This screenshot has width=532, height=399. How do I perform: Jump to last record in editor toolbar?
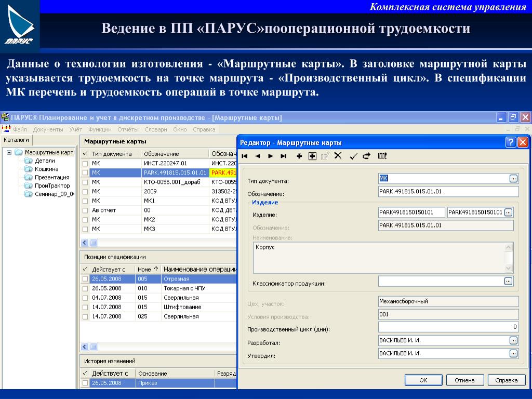coord(284,156)
